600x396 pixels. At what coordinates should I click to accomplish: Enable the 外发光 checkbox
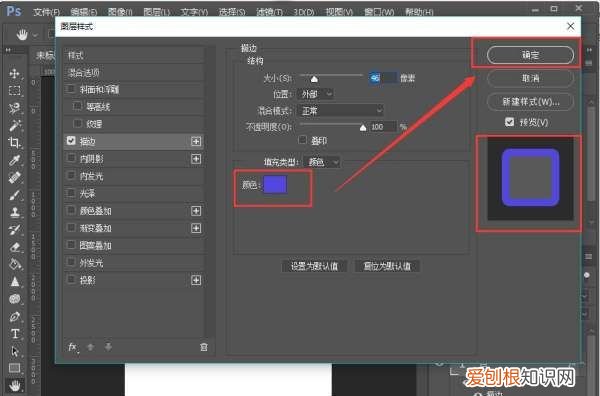(71, 262)
